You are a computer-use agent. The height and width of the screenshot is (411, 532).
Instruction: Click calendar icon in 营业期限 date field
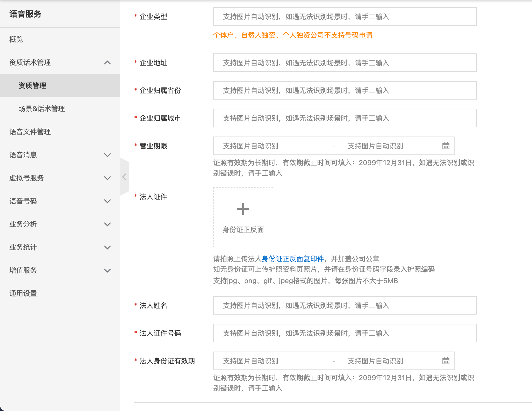[x=446, y=146]
